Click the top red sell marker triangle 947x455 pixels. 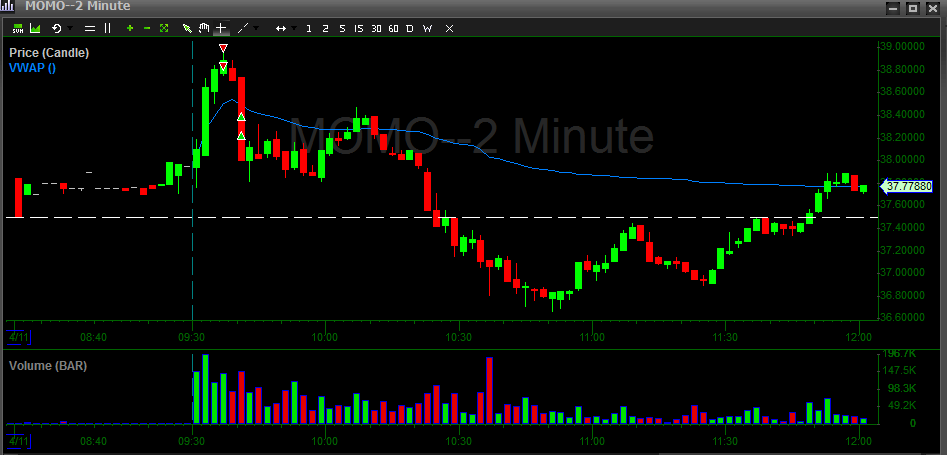click(223, 48)
